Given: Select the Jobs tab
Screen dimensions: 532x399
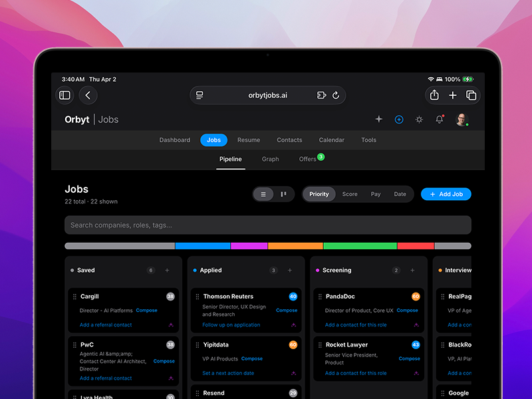Looking at the screenshot, I should (213, 140).
